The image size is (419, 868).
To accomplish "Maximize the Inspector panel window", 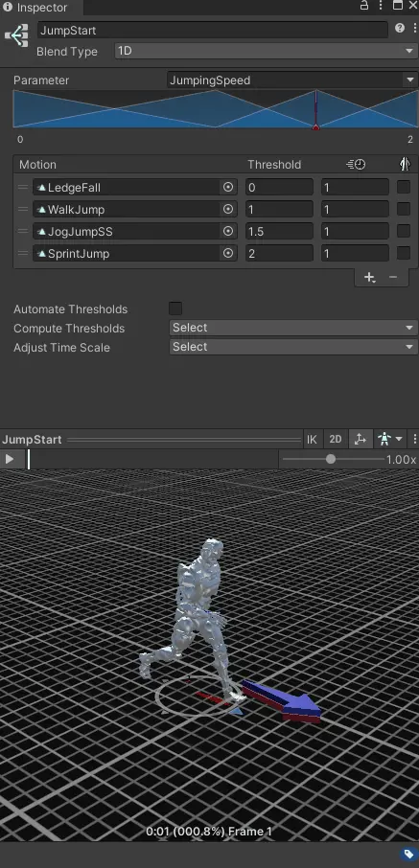I will click(398, 6).
